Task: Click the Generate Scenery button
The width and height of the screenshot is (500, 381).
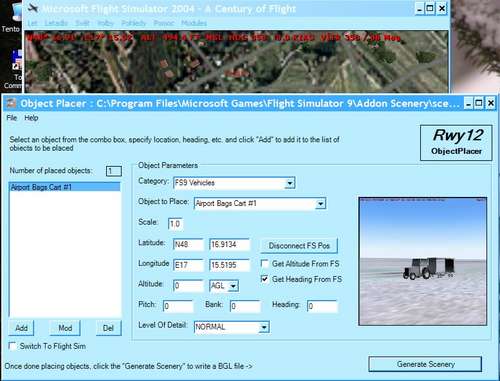Action: point(425,364)
